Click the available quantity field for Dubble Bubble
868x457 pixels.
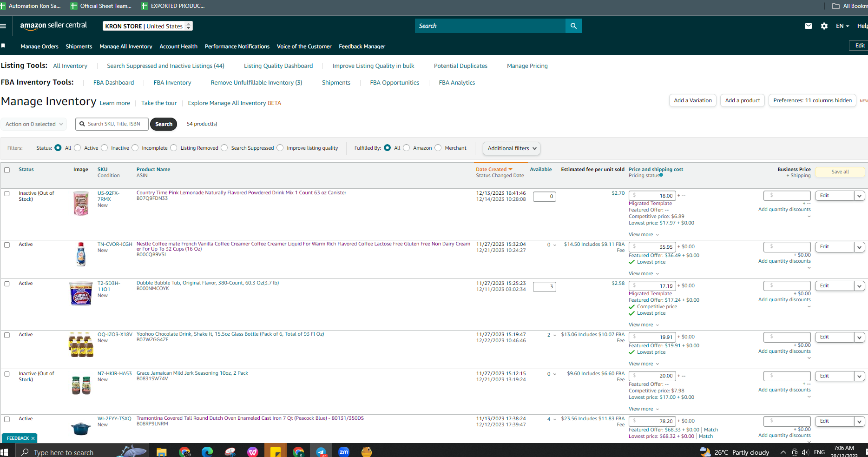[x=545, y=287]
